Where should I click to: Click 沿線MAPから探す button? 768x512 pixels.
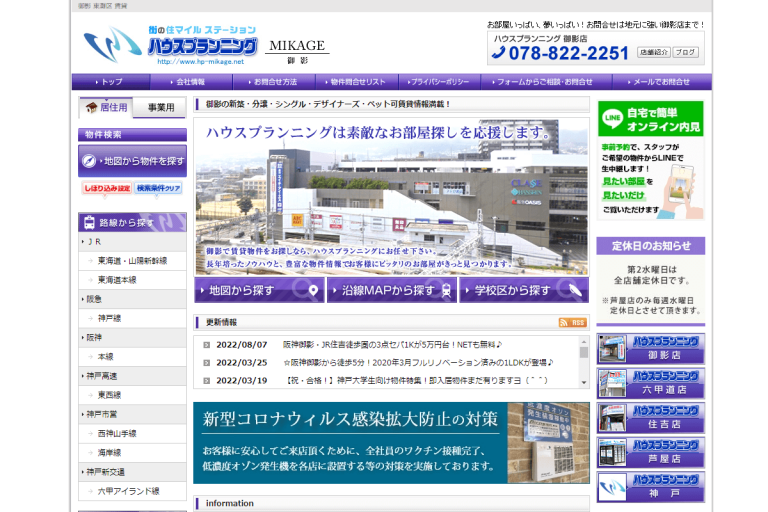tap(392, 290)
